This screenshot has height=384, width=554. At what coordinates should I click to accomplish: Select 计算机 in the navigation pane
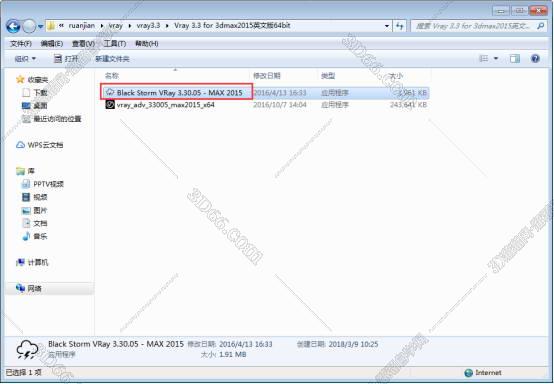(x=37, y=262)
